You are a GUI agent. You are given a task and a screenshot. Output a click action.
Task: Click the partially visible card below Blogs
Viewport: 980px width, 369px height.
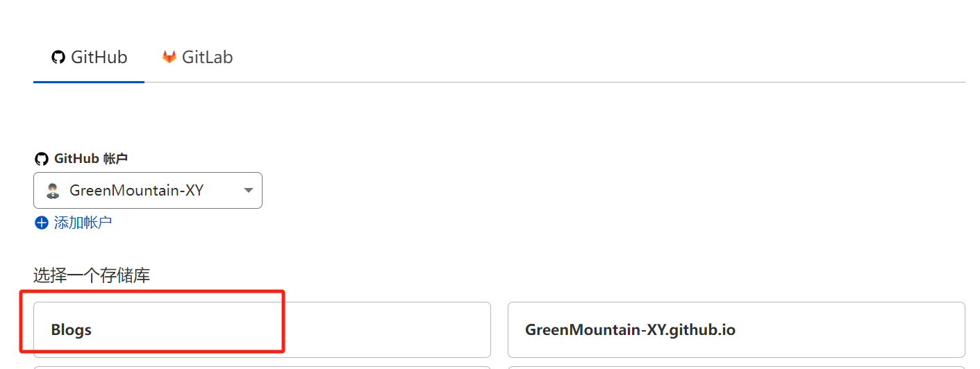pos(262,367)
